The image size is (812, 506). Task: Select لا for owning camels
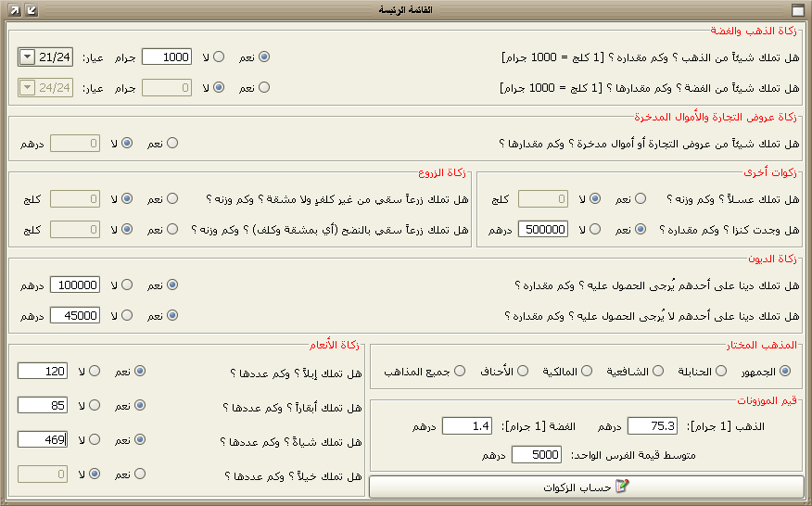click(95, 371)
